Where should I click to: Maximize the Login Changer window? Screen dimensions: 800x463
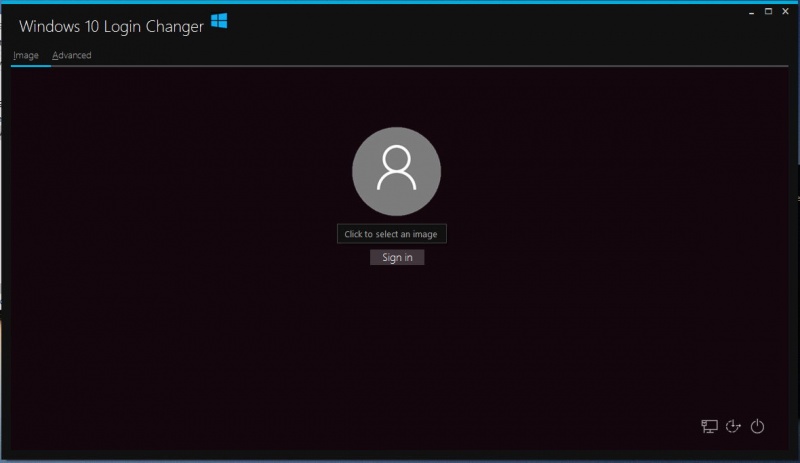(768, 12)
